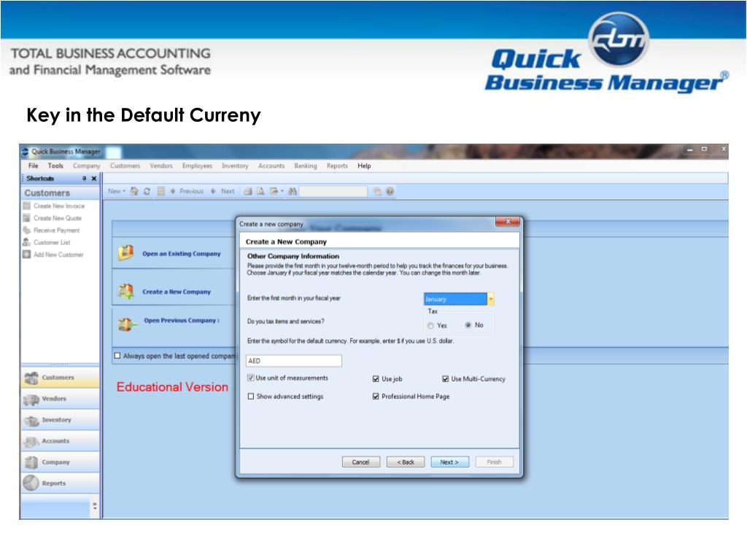Select Company in the bottom navigation pane
Viewport: 747px width, 560px height.
60,462
